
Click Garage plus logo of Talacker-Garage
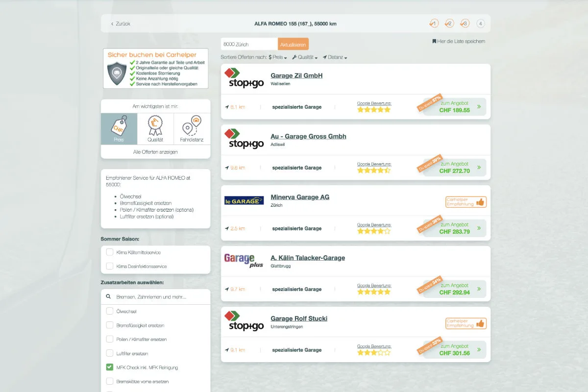coord(244,260)
